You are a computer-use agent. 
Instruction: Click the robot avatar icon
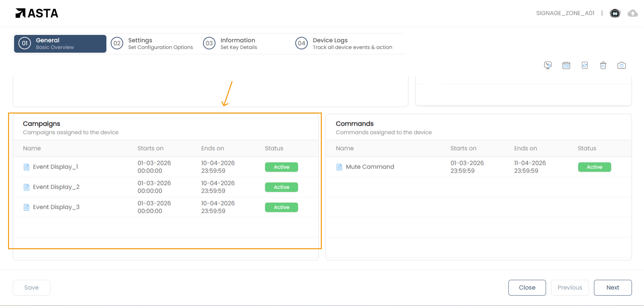[x=615, y=13]
